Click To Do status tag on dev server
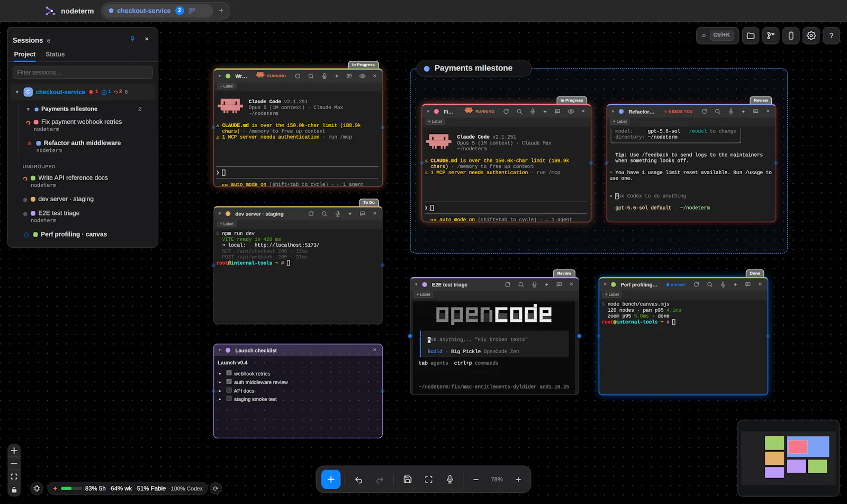This screenshot has width=847, height=504. tap(369, 202)
